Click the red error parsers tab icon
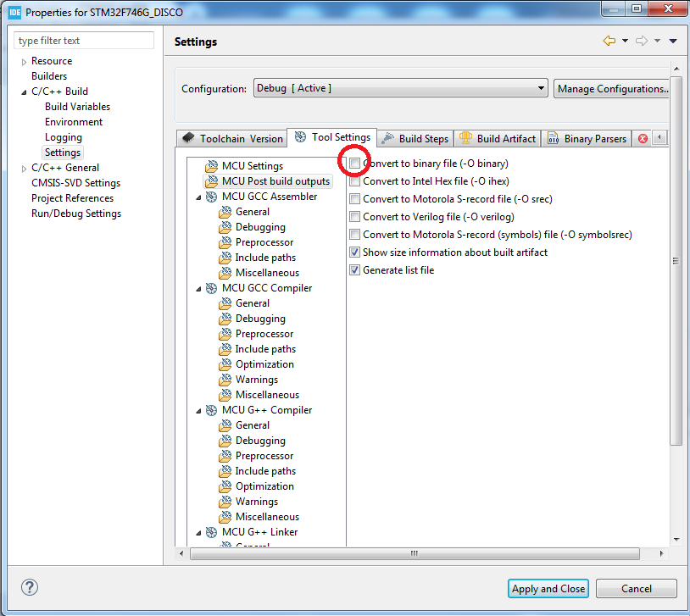Screen dimensions: 690x616 (x=643, y=139)
